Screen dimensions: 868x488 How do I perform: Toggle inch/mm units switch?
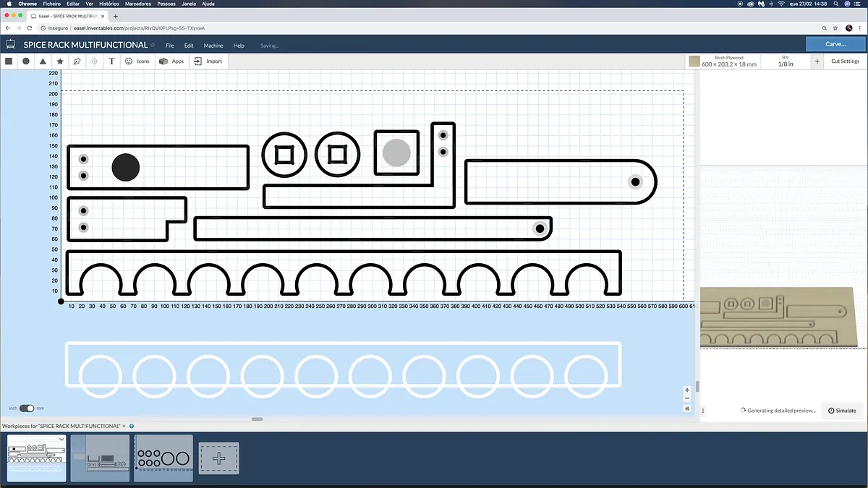[27, 408]
